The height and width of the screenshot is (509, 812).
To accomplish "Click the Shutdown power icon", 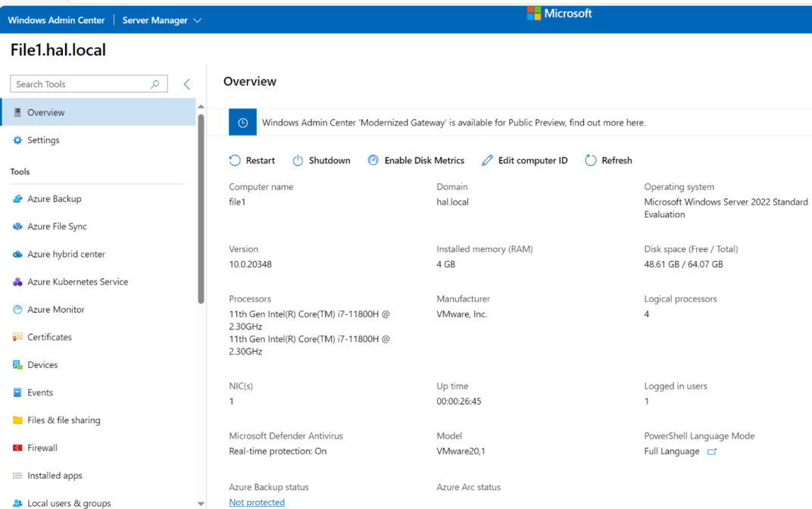I will pyautogui.click(x=298, y=161).
